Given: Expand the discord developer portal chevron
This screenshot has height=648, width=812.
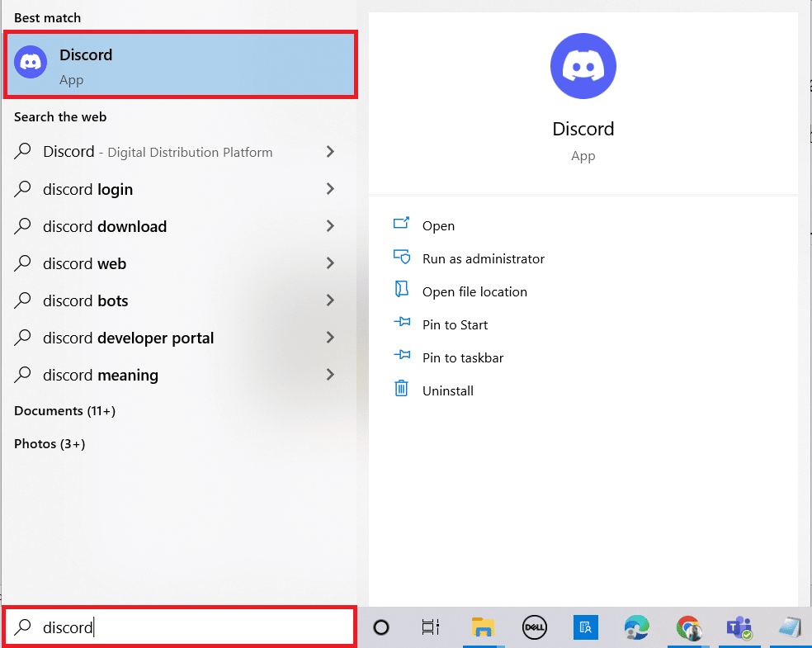Looking at the screenshot, I should click(330, 338).
